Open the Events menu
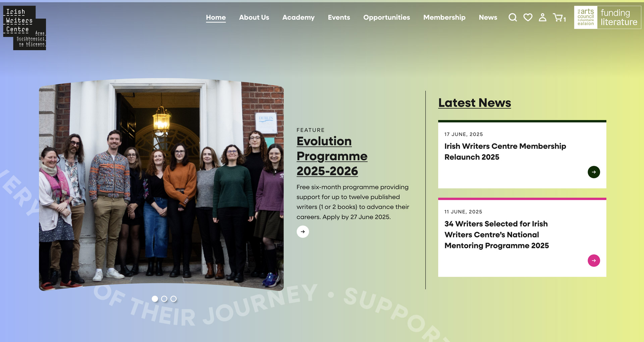 [x=339, y=17]
